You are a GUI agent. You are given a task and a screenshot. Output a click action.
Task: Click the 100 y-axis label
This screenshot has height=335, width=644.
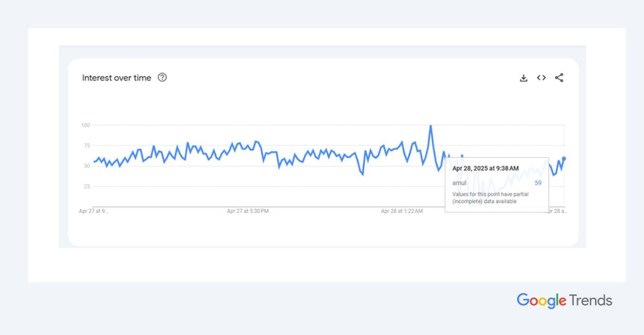point(86,125)
